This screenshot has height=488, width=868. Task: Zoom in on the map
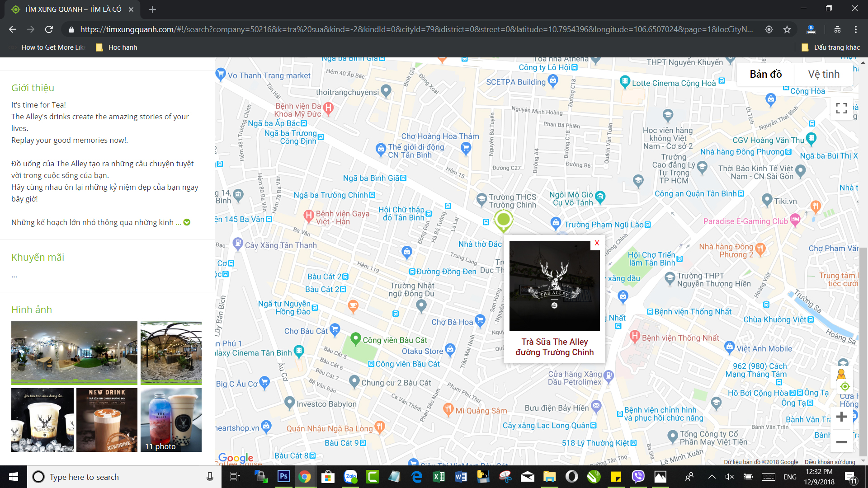(x=841, y=417)
